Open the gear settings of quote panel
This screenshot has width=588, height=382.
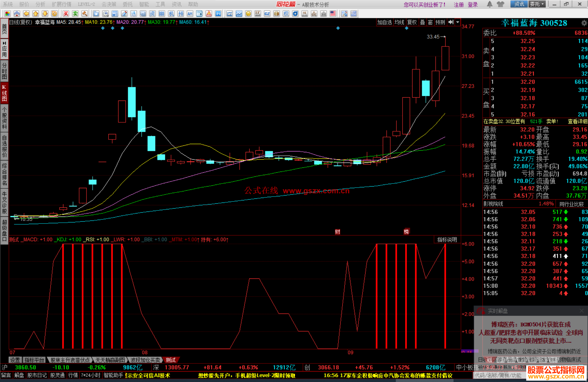pos(584,23)
